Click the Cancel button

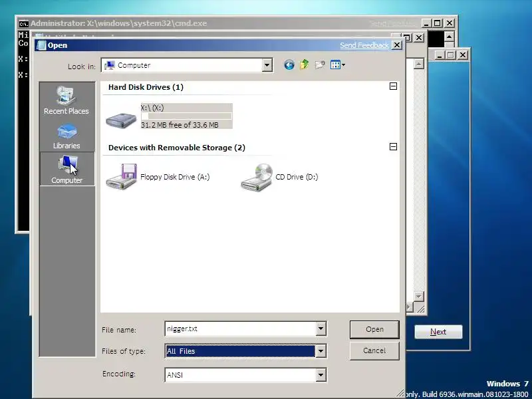point(374,350)
